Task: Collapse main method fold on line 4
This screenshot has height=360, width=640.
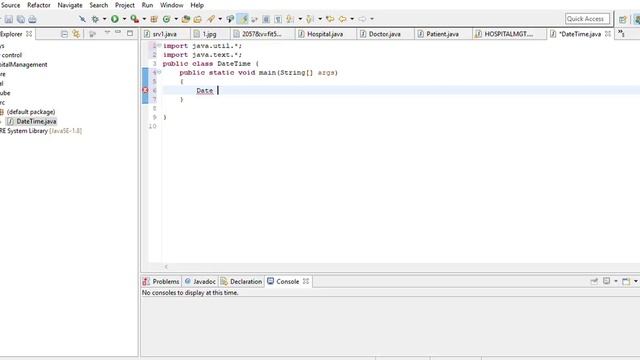Action: pyautogui.click(x=159, y=72)
